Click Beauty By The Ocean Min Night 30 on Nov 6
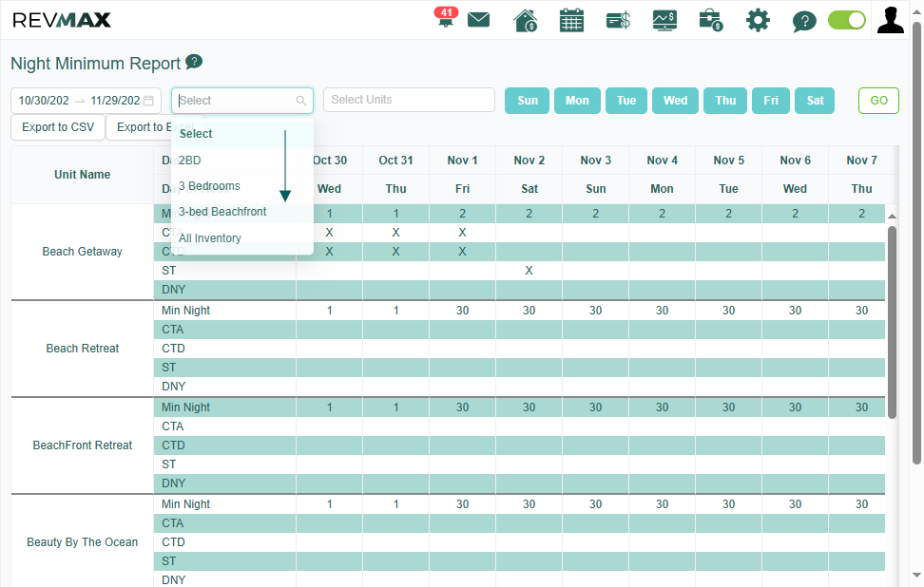 pos(796,504)
